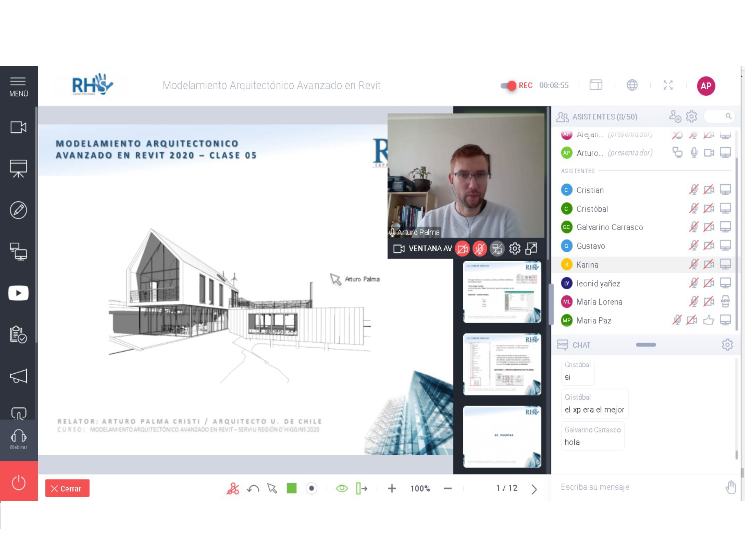Open the presentation board sidebar icon

18,169
